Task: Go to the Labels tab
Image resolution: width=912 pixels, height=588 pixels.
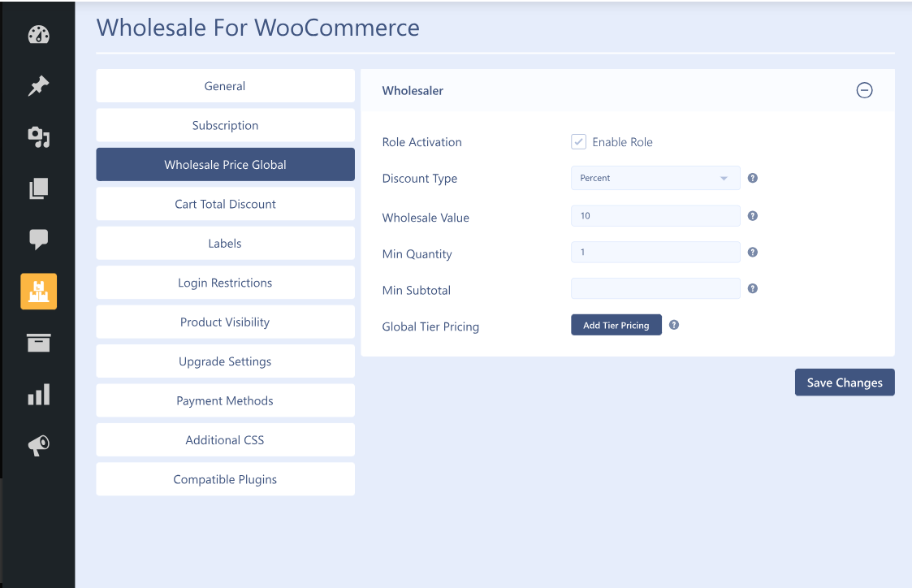Action: [x=225, y=243]
